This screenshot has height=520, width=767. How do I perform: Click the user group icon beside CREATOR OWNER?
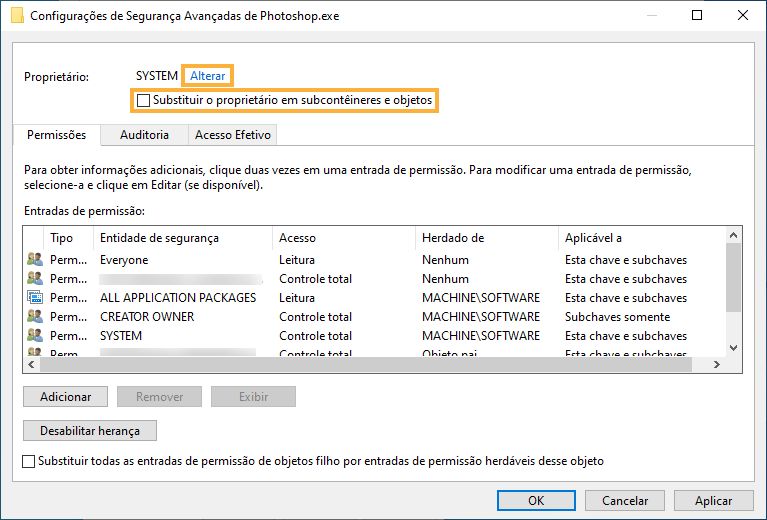(34, 317)
